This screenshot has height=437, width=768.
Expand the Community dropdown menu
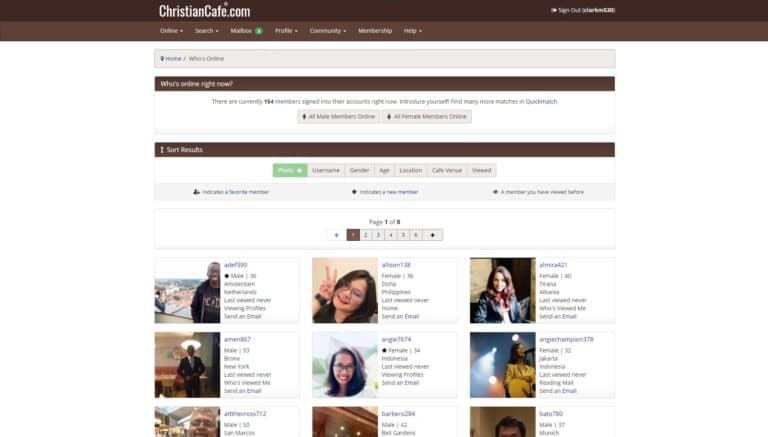pyautogui.click(x=328, y=30)
